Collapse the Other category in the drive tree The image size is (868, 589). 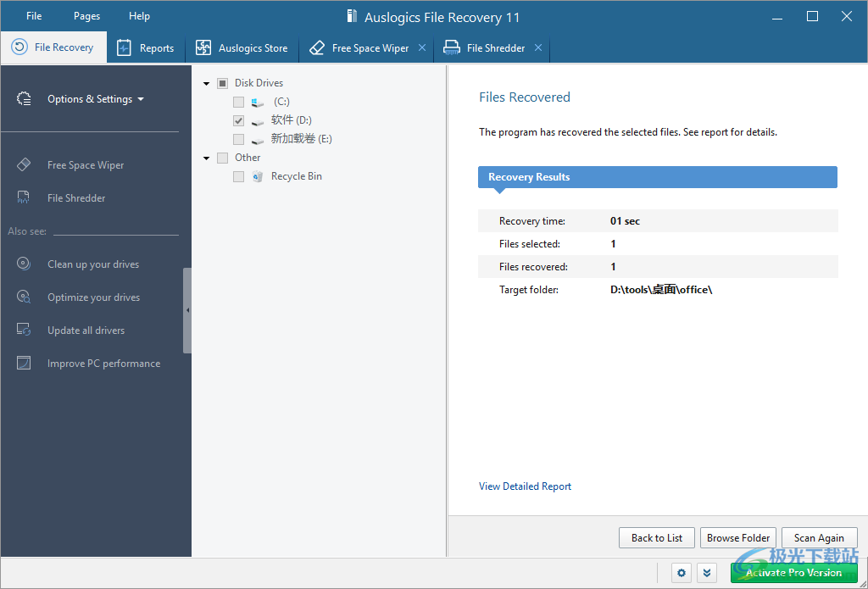pos(206,157)
